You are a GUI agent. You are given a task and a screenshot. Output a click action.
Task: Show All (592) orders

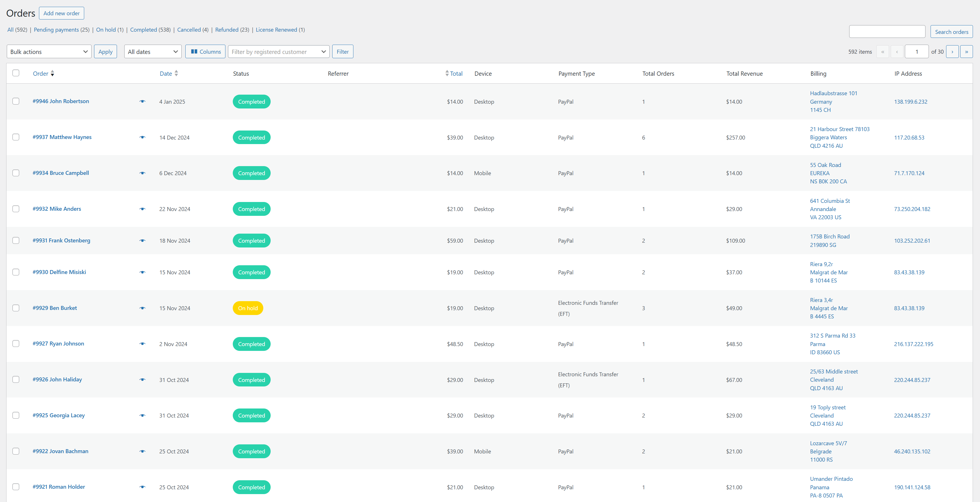point(17,30)
